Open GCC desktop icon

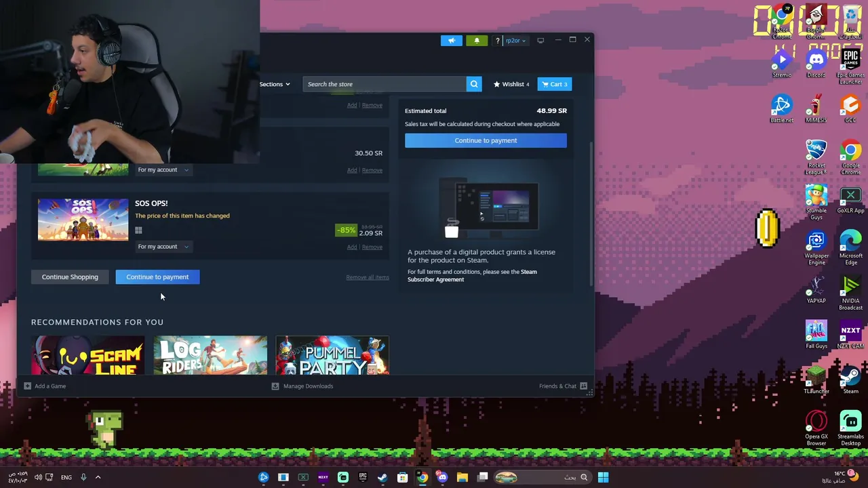point(850,109)
